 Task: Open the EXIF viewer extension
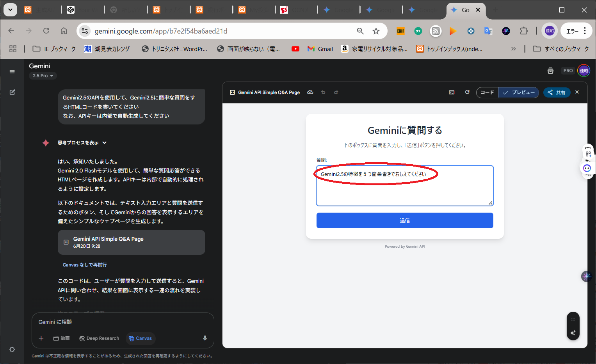click(x=401, y=31)
